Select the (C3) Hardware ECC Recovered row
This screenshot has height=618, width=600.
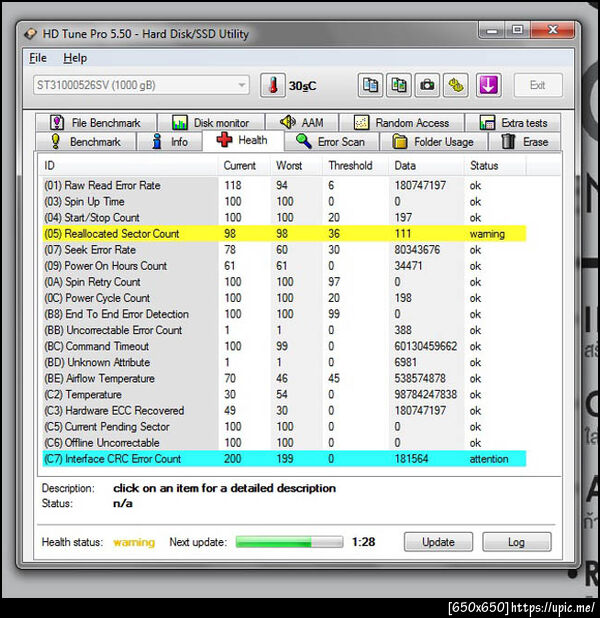(284, 410)
